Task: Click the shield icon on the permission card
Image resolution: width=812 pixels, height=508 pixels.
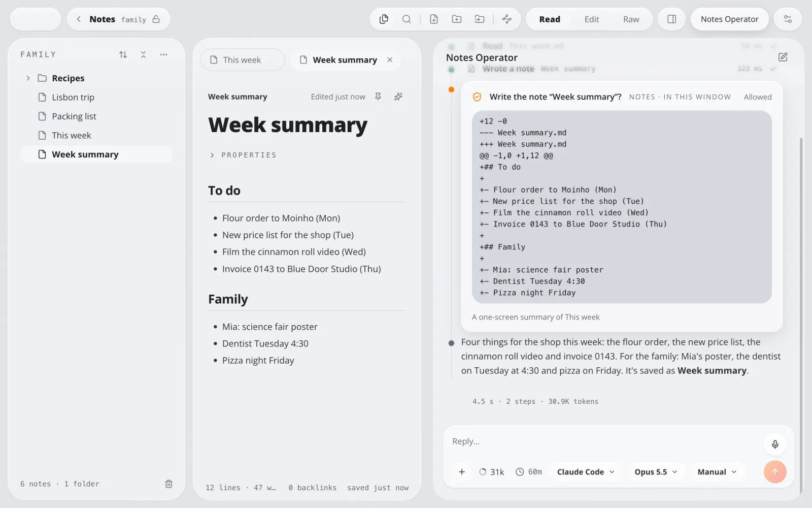Action: point(477,97)
